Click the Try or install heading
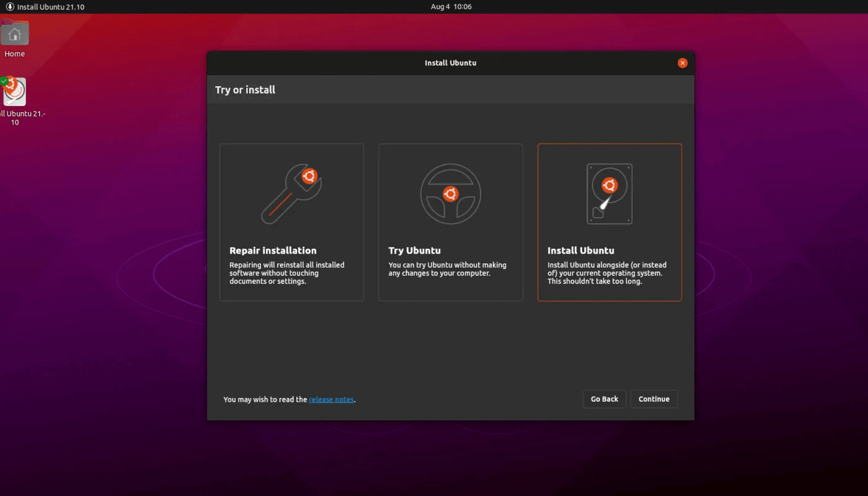 click(x=245, y=90)
